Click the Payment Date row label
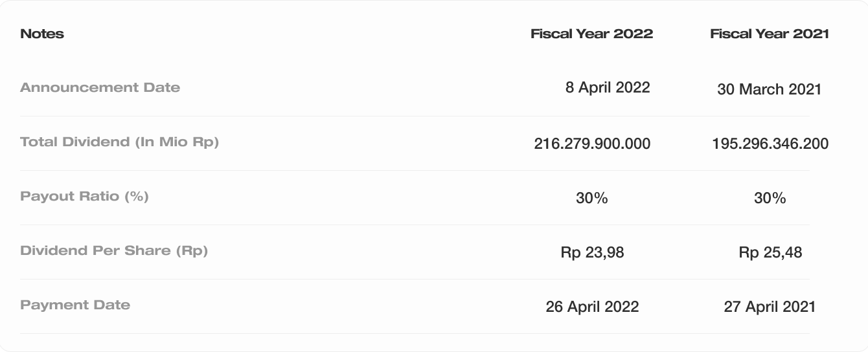 point(75,305)
